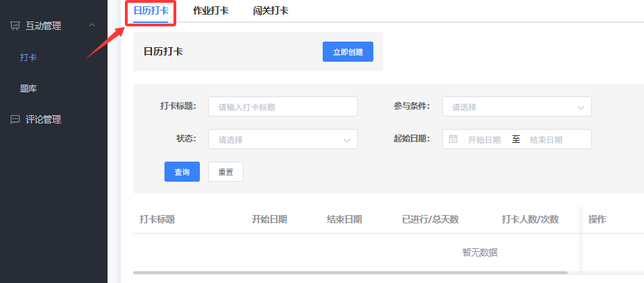Image resolution: width=644 pixels, height=283 pixels.
Task: Expand the 状态 select dropdown
Action: (282, 139)
